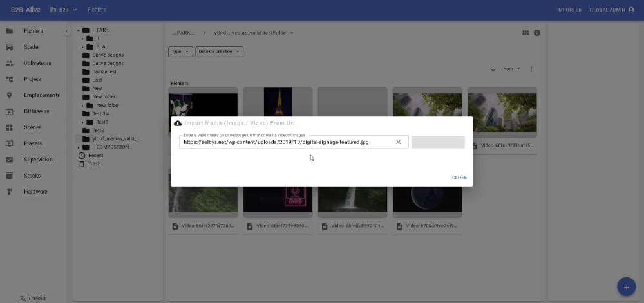This screenshot has width=644, height=303.
Task: Click the cloud download icon in dialog title
Action: coord(178,123)
